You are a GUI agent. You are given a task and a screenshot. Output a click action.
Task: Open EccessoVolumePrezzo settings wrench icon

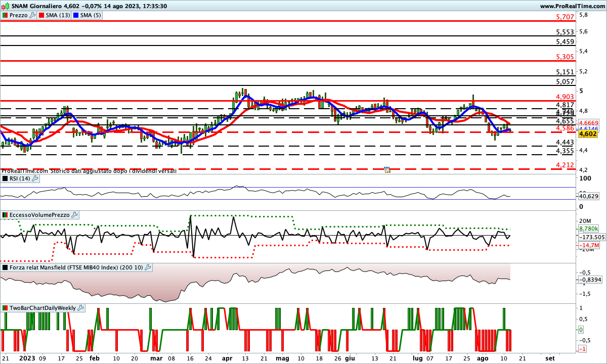tap(74, 215)
